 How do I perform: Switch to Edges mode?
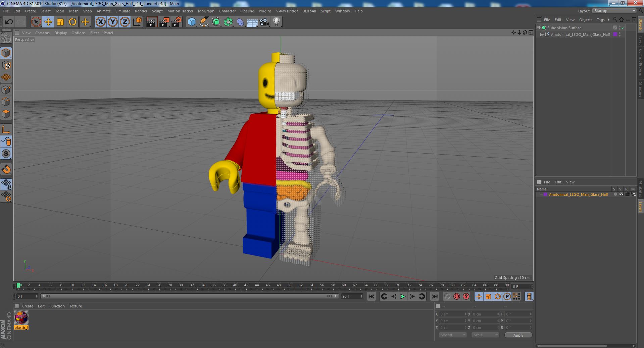(6, 102)
